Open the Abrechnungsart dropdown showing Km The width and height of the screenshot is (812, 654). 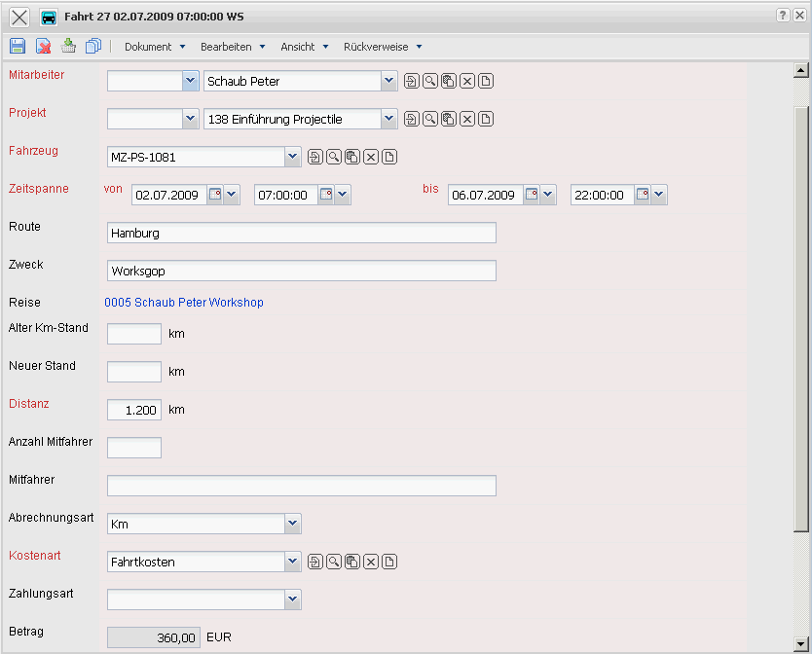(x=292, y=524)
